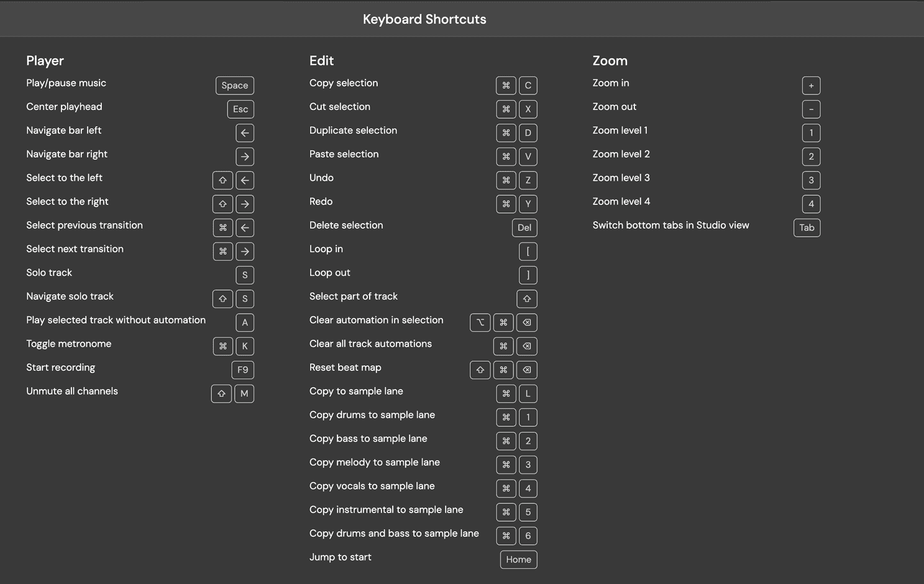Click the Home key for Jump to start
924x584 pixels.
click(518, 560)
